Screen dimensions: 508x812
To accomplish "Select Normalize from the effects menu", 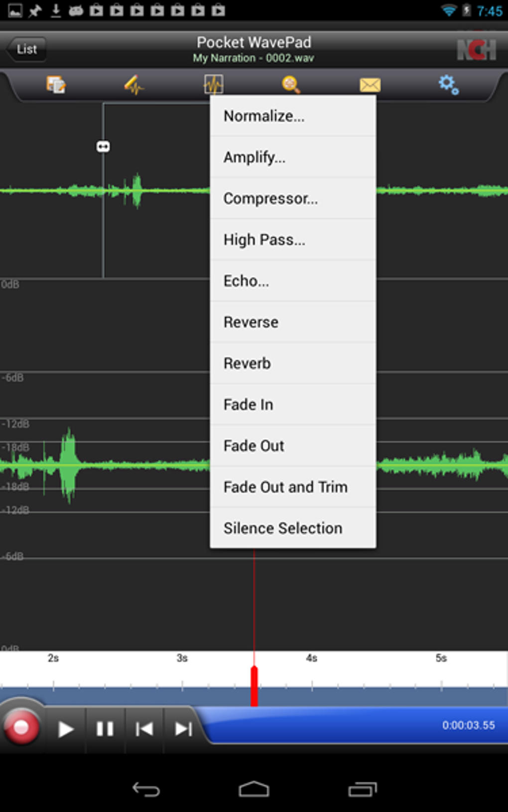I will click(x=293, y=115).
